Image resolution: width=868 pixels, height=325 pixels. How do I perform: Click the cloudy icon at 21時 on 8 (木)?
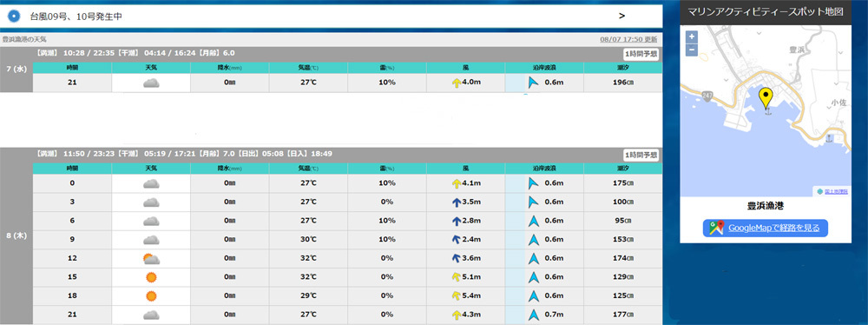pyautogui.click(x=150, y=315)
